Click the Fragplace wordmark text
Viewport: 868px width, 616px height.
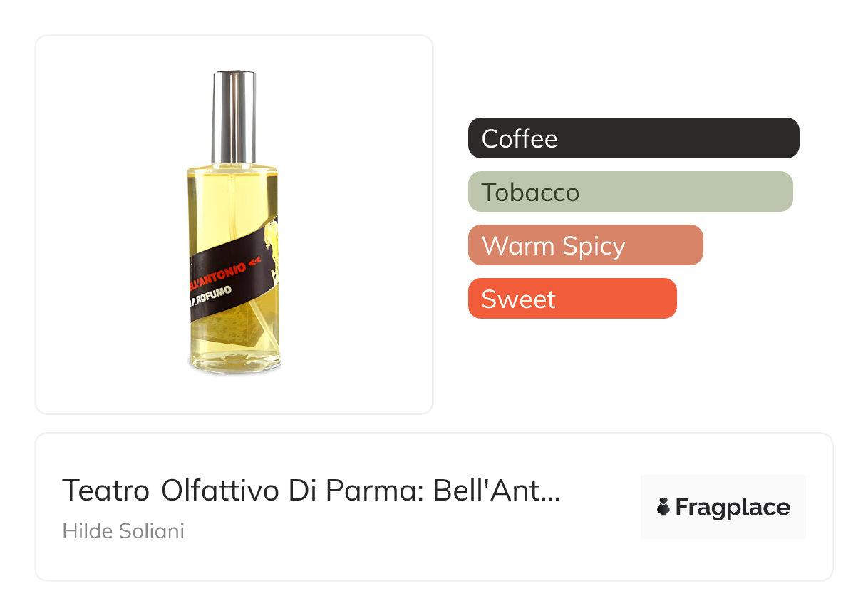[x=733, y=508]
